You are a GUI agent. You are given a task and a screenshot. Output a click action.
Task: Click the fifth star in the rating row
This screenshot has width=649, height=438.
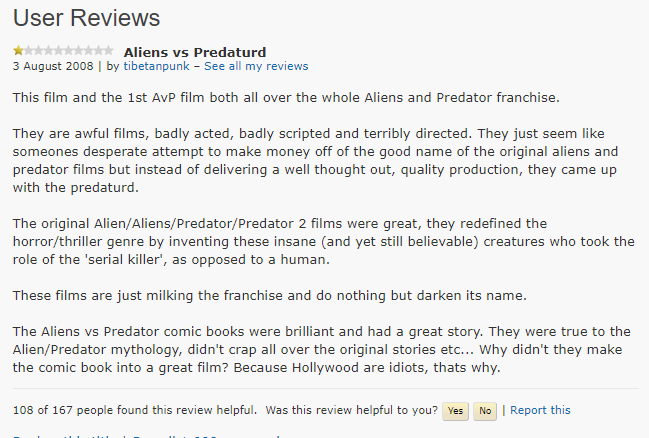pyautogui.click(x=58, y=51)
